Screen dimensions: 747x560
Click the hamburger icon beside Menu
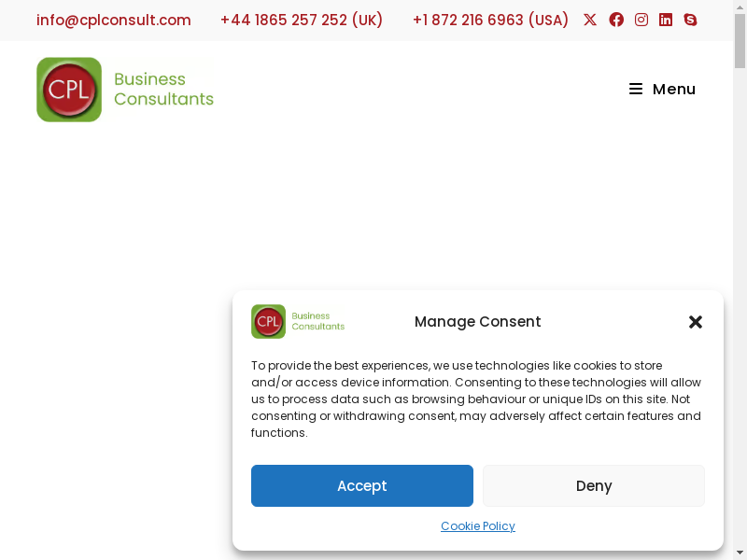[636, 90]
